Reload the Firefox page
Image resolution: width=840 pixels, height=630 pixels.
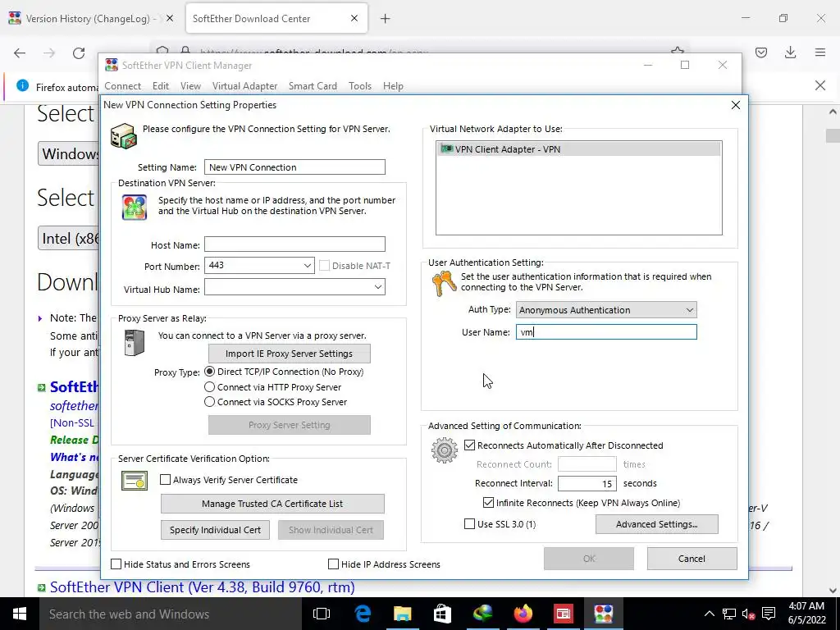[x=79, y=52]
